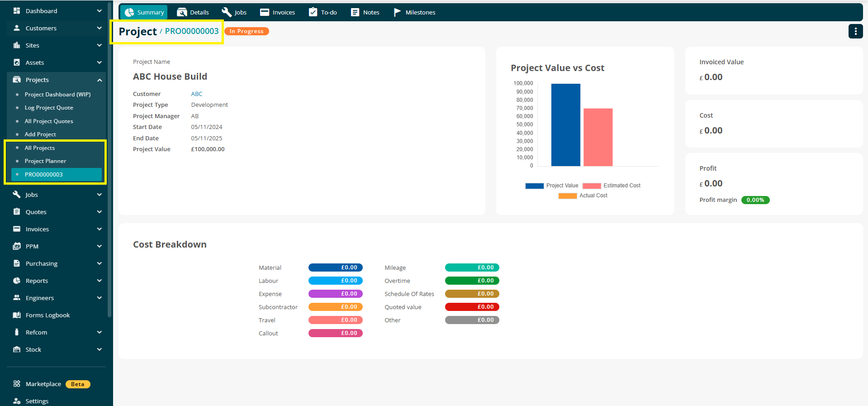Click the Notes tab page icon

(x=355, y=12)
